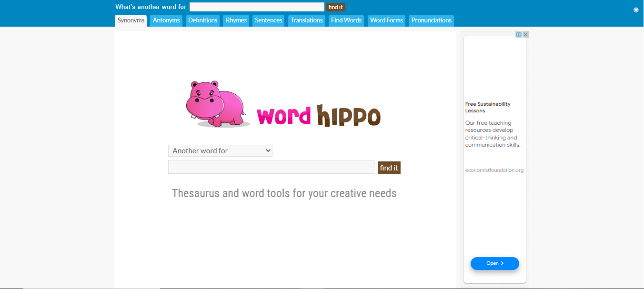Open the Word Forms tab
This screenshot has width=644, height=289.
pos(386,20)
